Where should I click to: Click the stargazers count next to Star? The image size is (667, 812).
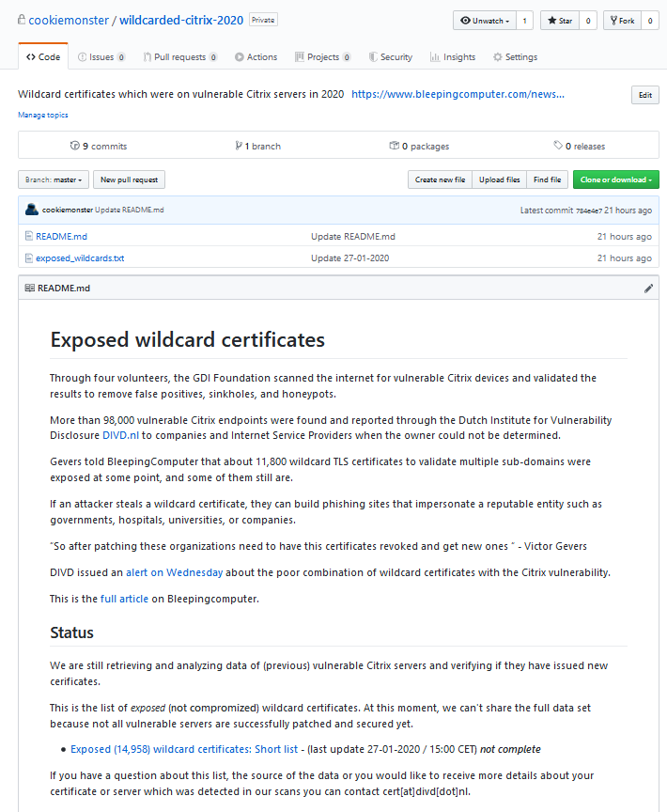coord(588,21)
